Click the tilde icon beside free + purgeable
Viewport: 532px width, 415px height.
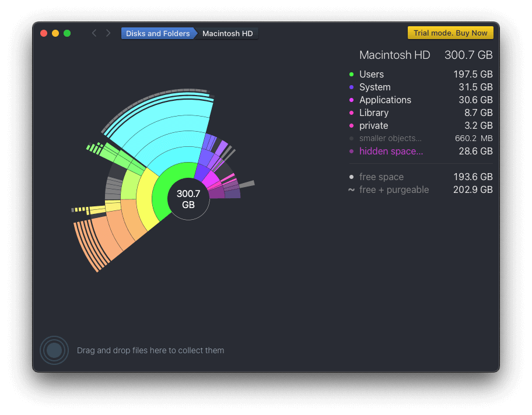352,189
